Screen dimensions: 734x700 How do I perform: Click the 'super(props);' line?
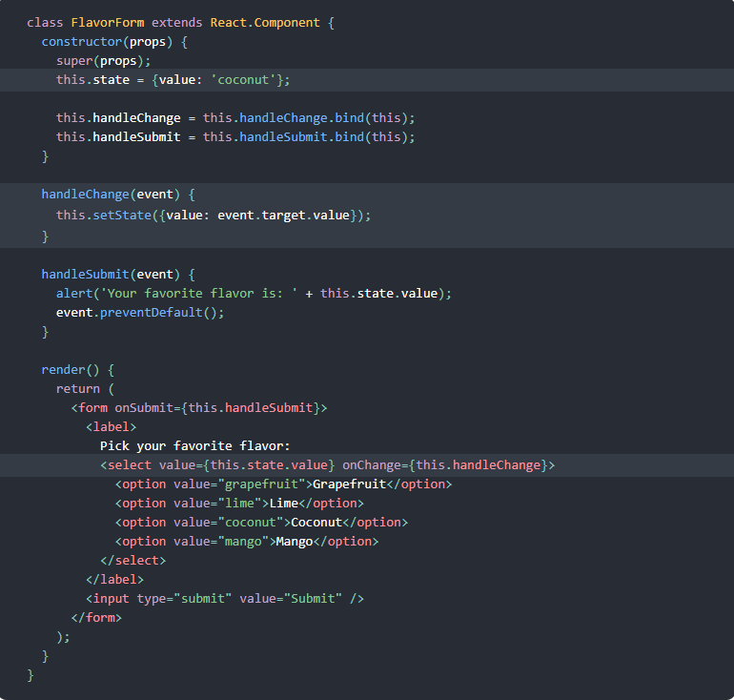click(x=104, y=61)
